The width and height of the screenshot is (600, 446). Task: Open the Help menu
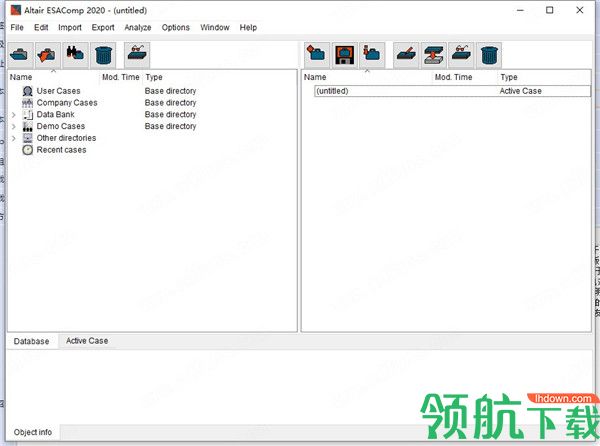pos(248,28)
